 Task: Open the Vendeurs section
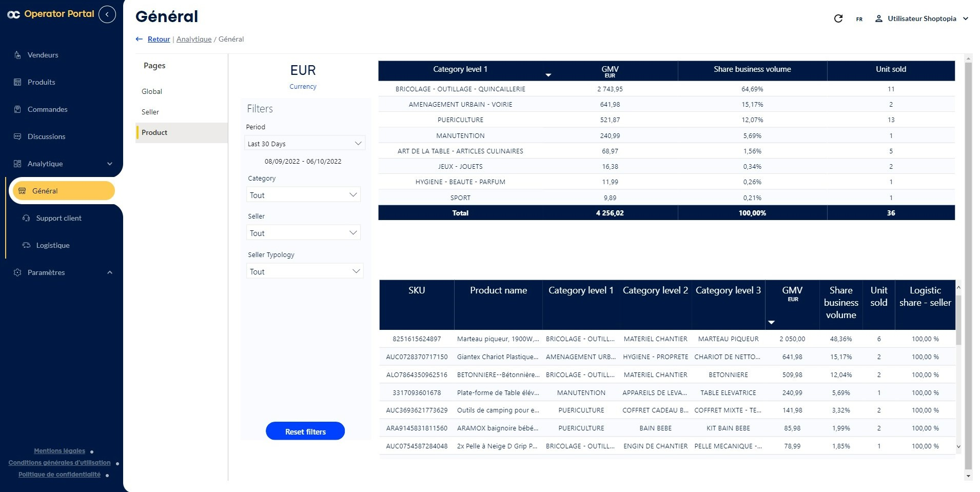43,55
